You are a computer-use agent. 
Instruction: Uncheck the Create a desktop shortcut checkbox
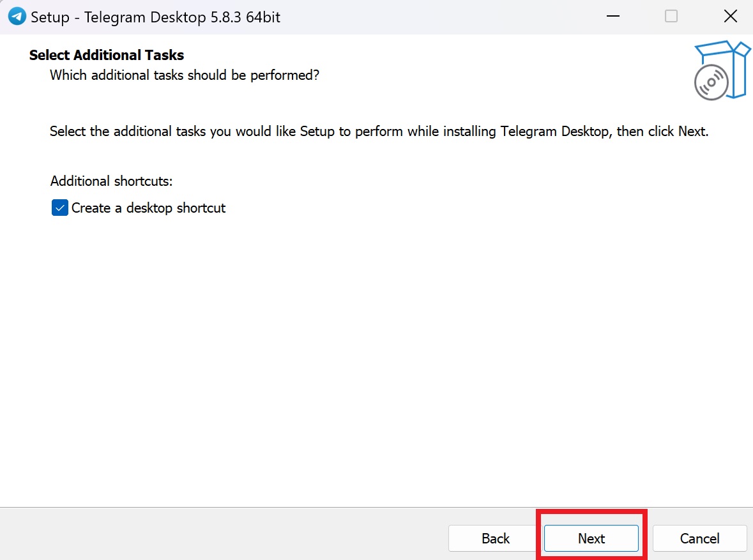(x=59, y=208)
